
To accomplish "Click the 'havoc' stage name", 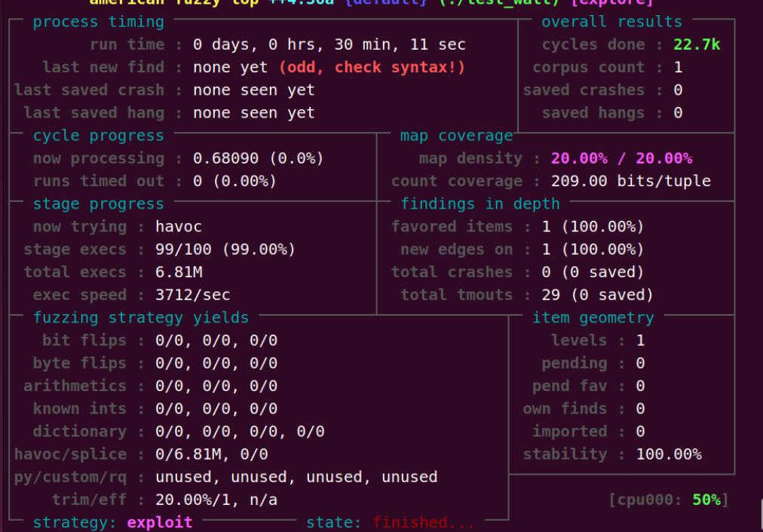I will click(x=179, y=227).
